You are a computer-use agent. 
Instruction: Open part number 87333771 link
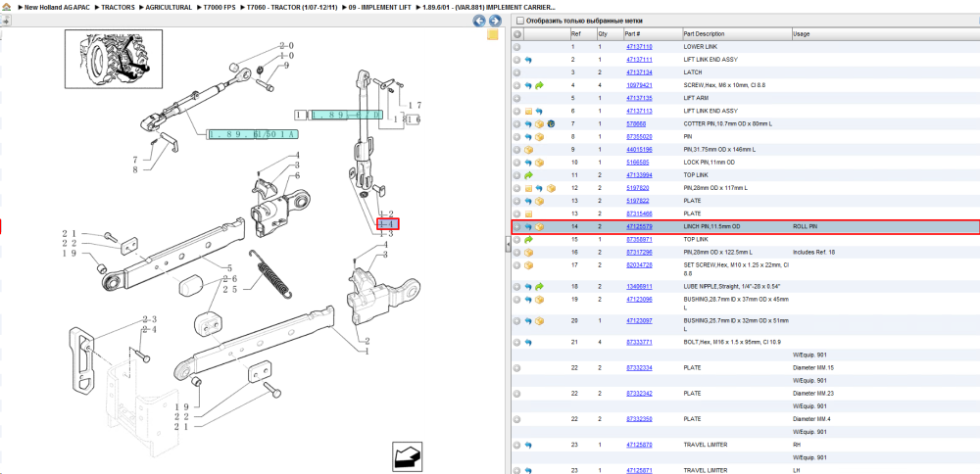[639, 342]
